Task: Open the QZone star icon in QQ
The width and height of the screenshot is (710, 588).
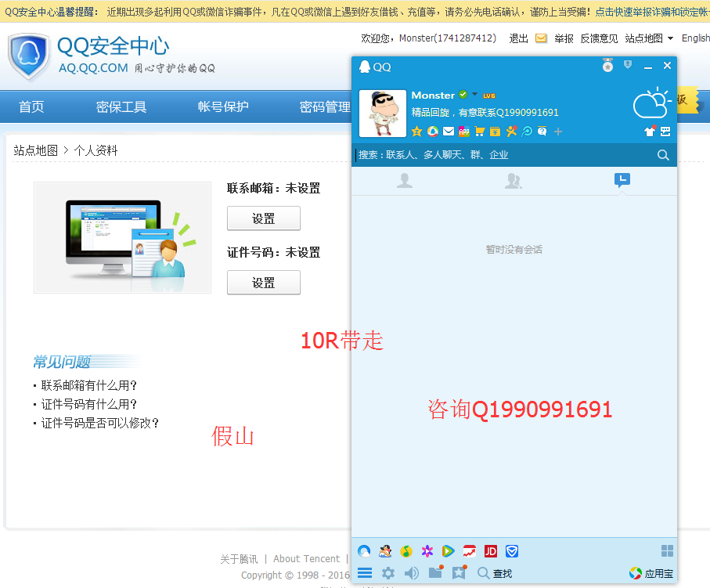Action: click(416, 132)
